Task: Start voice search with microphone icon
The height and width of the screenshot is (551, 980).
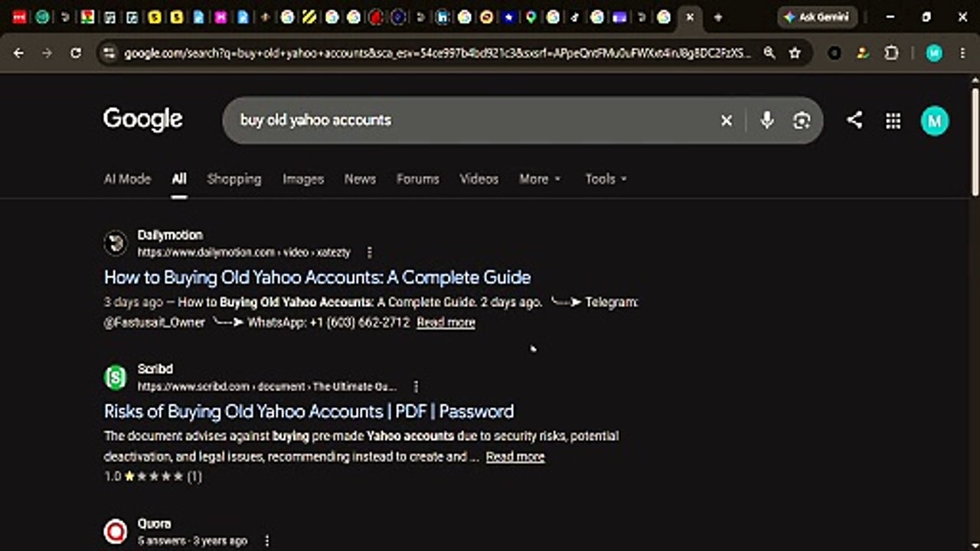Action: tap(766, 120)
